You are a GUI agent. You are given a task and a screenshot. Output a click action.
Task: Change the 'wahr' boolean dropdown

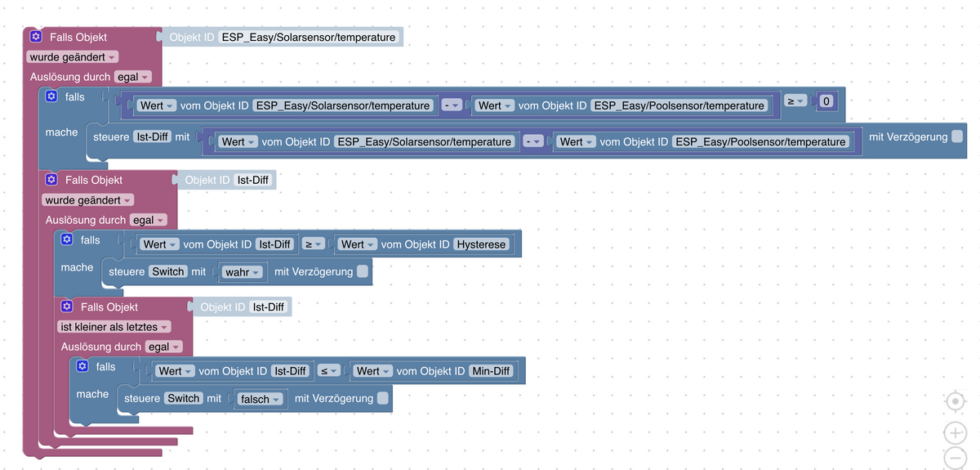(243, 272)
